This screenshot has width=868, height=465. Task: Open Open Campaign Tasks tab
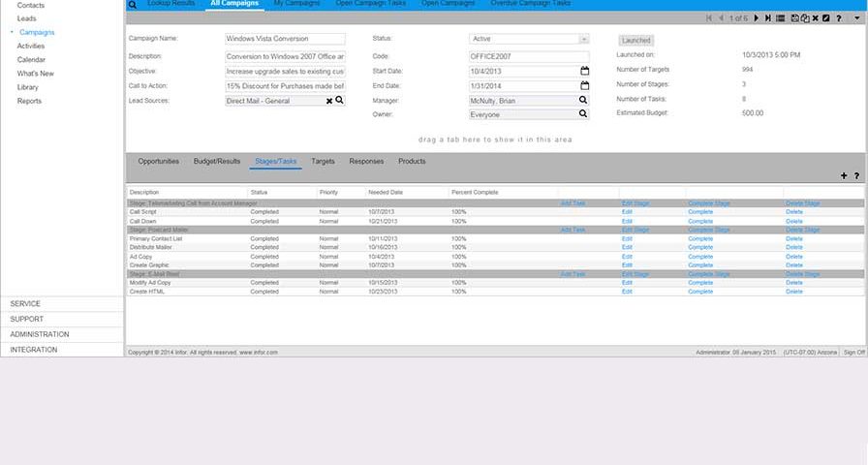pyautogui.click(x=370, y=3)
